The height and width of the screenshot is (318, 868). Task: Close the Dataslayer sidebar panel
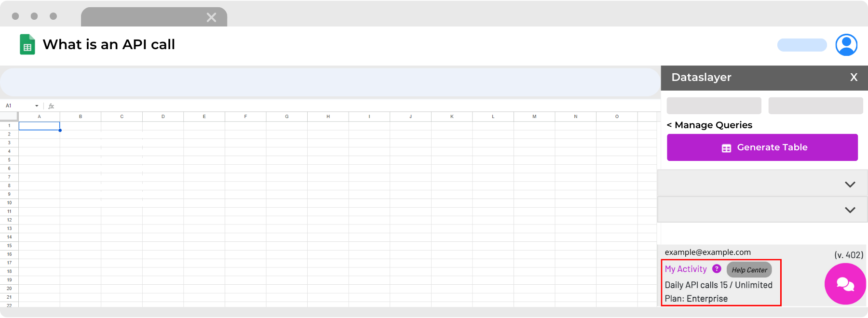854,77
